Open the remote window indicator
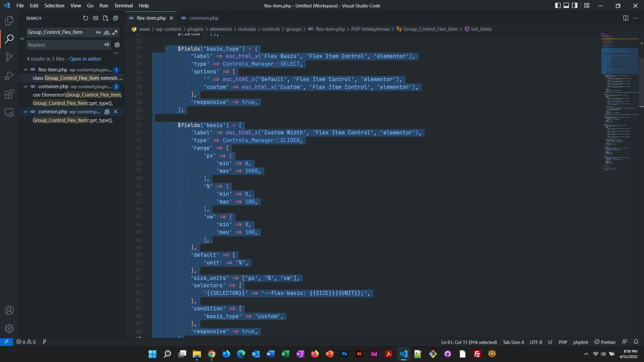This screenshot has width=644, height=362. (6, 342)
